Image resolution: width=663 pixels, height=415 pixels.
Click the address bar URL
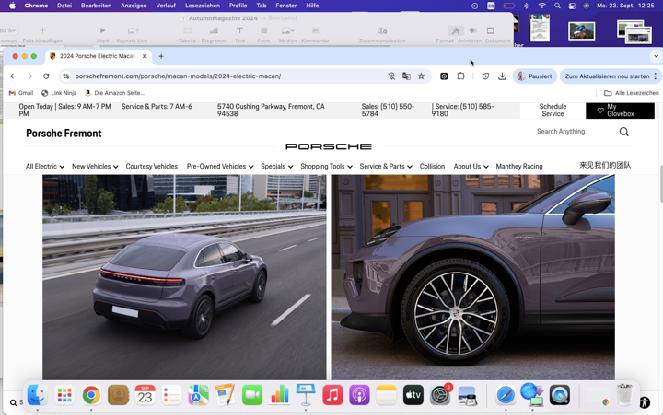tap(178, 76)
